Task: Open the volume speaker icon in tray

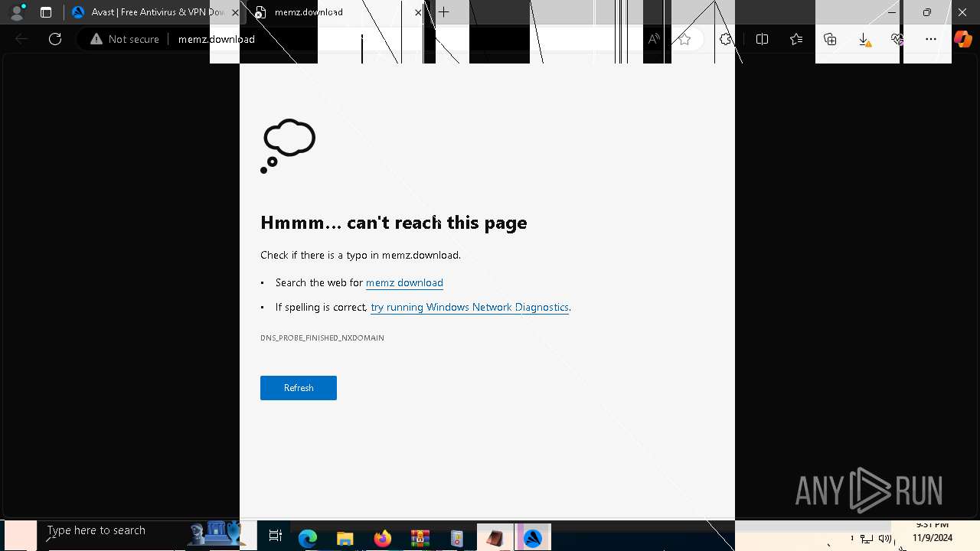Action: tap(885, 539)
